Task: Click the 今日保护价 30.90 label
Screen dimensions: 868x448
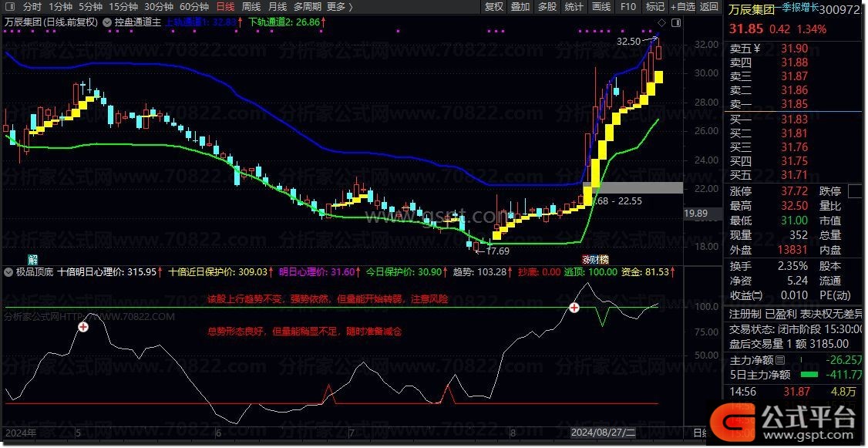Action: coord(408,272)
